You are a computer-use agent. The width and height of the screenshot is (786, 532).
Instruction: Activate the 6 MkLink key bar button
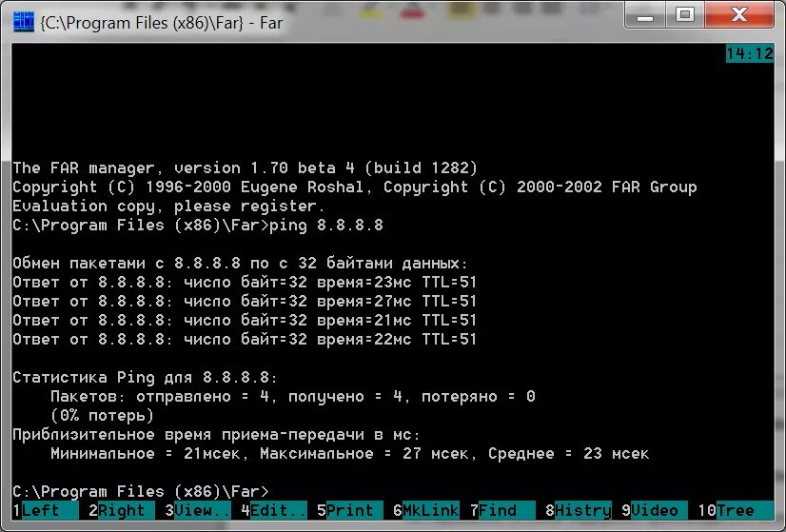[426, 510]
